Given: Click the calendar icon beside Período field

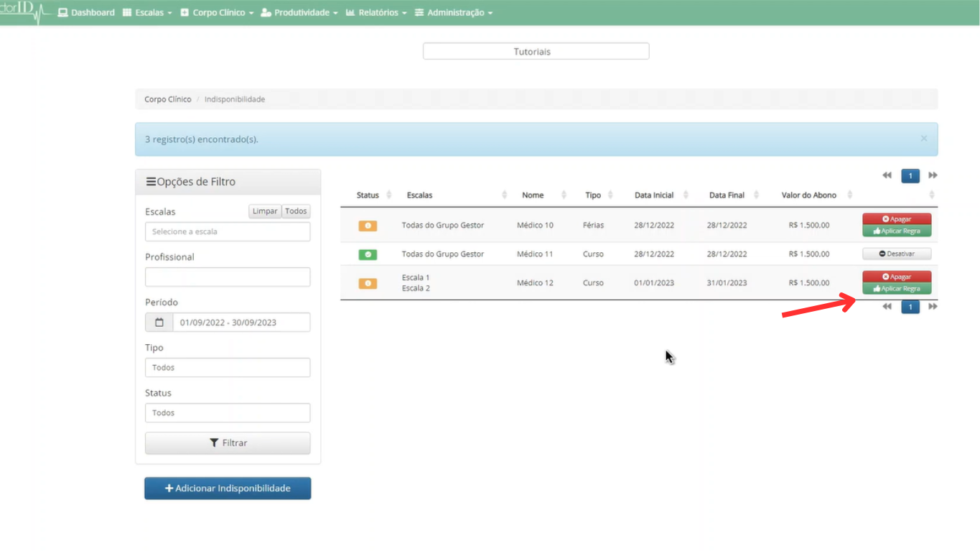Looking at the screenshot, I should point(159,323).
